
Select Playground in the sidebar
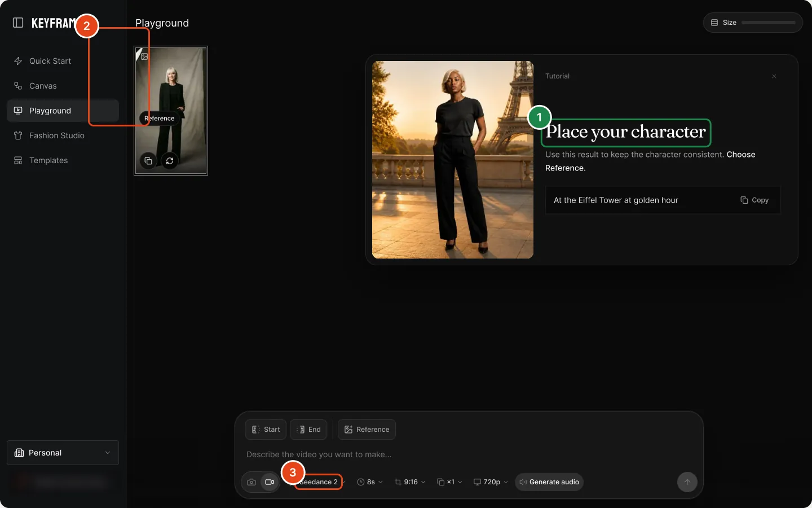(63, 111)
